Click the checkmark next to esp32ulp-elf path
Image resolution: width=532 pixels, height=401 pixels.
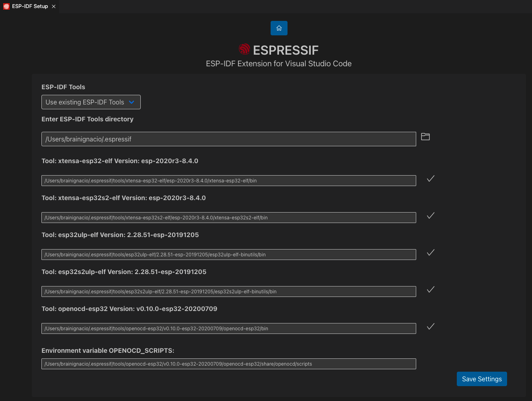tap(430, 252)
